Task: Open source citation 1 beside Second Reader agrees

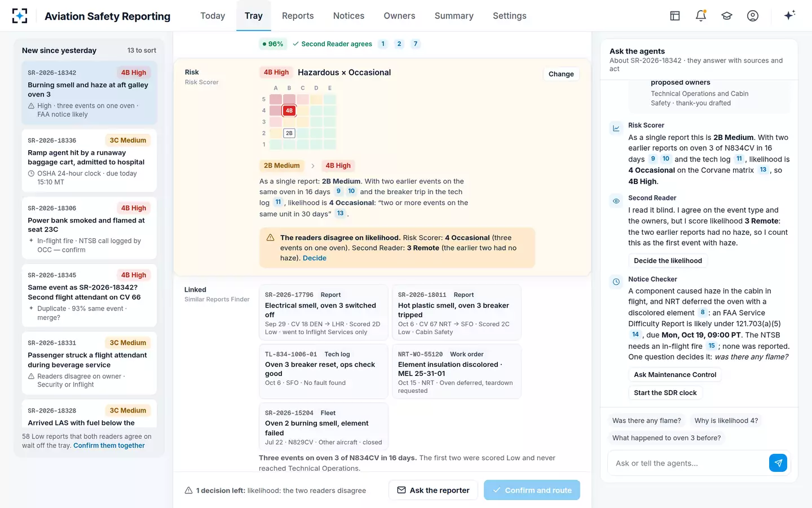Action: pyautogui.click(x=383, y=44)
